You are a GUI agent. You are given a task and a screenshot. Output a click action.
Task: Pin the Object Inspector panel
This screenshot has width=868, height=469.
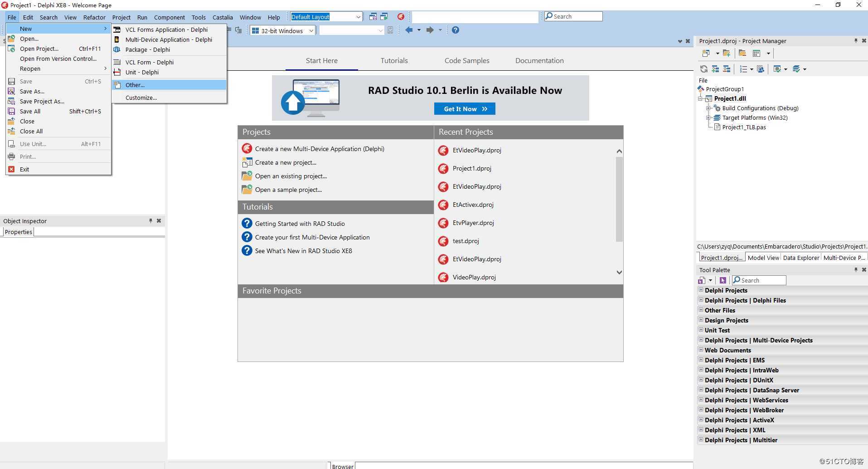(x=150, y=221)
